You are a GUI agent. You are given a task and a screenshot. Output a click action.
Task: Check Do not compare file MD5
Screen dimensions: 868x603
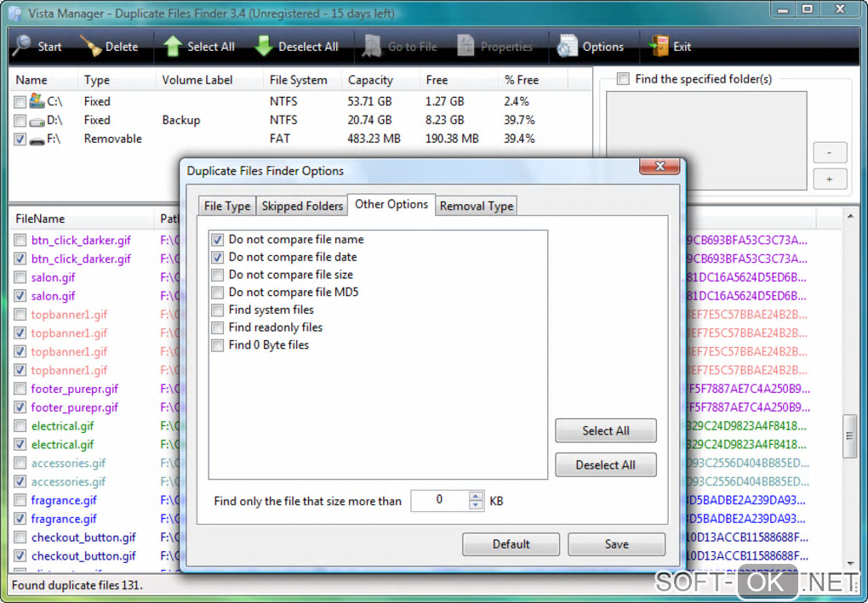218,292
